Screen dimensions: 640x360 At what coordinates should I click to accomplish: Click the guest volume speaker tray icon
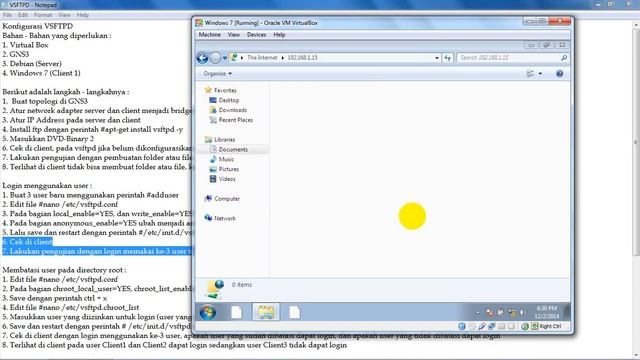point(522,313)
